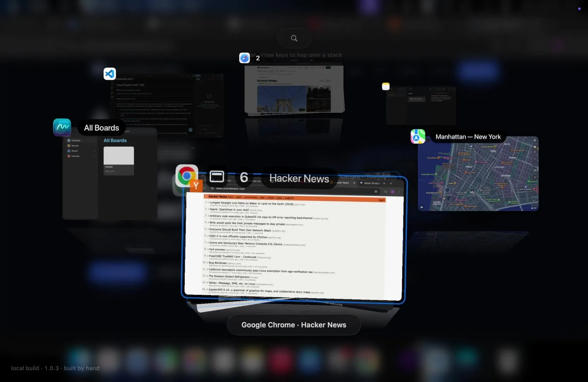Click the Google Chrome · Hacker News caption
The width and height of the screenshot is (588, 382).
click(294, 325)
